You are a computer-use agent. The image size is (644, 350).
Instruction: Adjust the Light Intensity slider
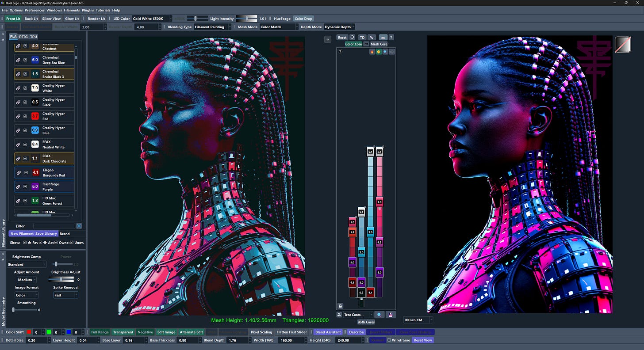coord(246,19)
